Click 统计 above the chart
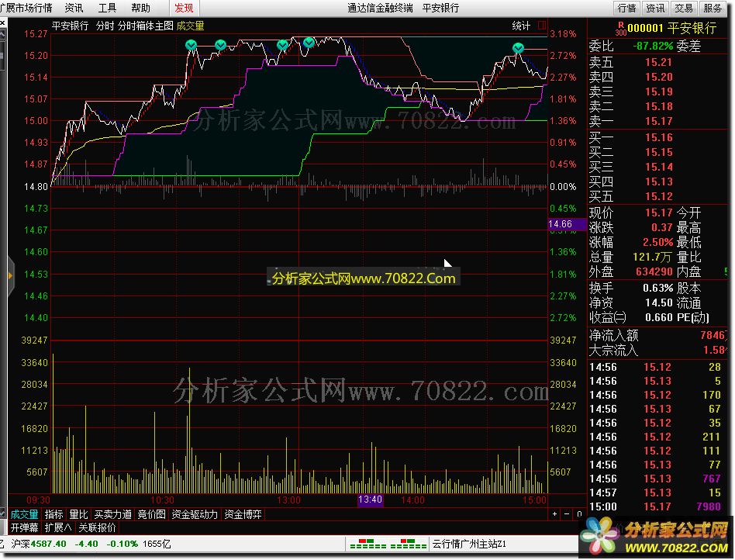Image resolution: width=735 pixels, height=560 pixels. [521, 26]
